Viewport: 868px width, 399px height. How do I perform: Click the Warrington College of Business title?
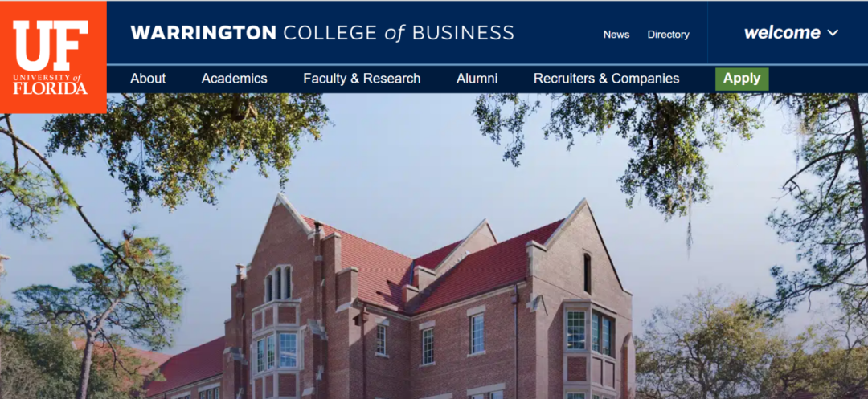(x=322, y=33)
